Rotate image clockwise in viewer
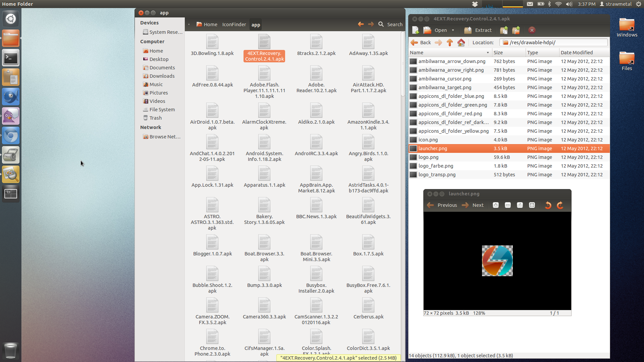 (x=560, y=205)
